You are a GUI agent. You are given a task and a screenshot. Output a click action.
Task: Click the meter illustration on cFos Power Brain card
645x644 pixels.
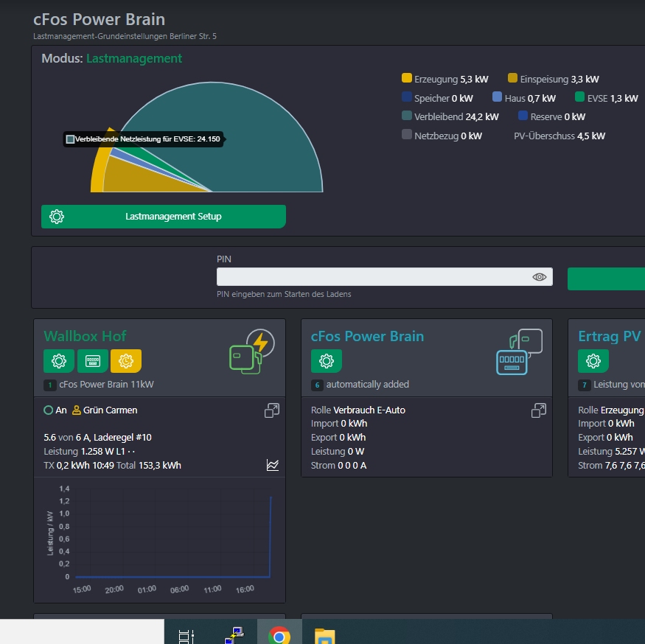[x=519, y=351]
